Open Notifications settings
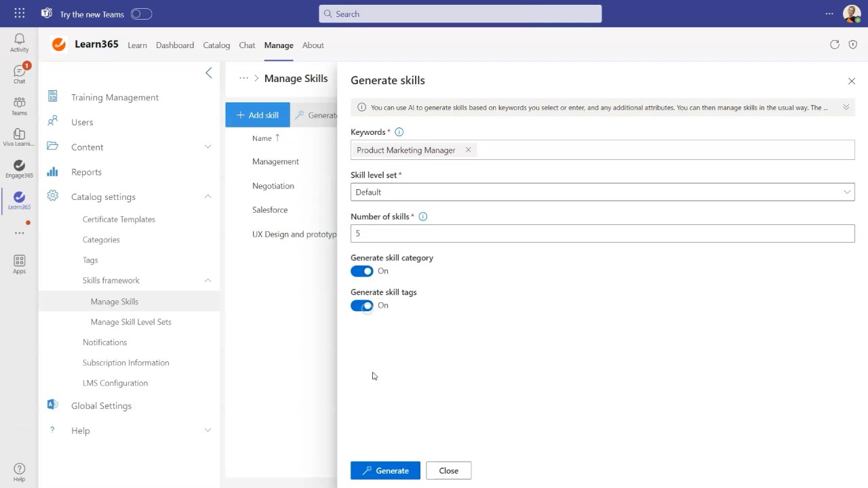 tap(104, 342)
